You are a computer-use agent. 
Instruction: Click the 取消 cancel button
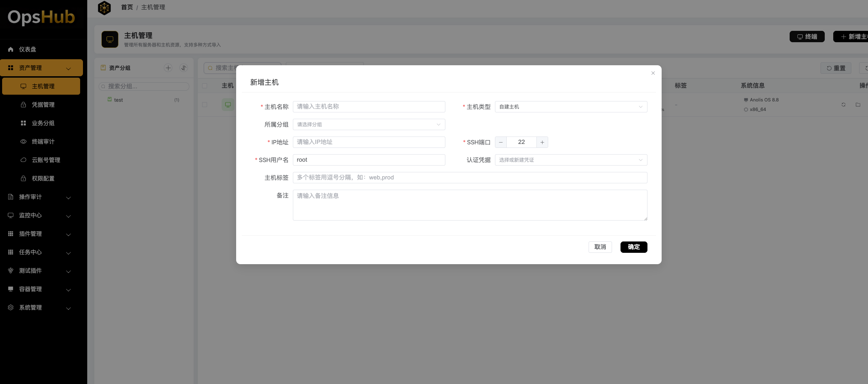[x=600, y=247]
